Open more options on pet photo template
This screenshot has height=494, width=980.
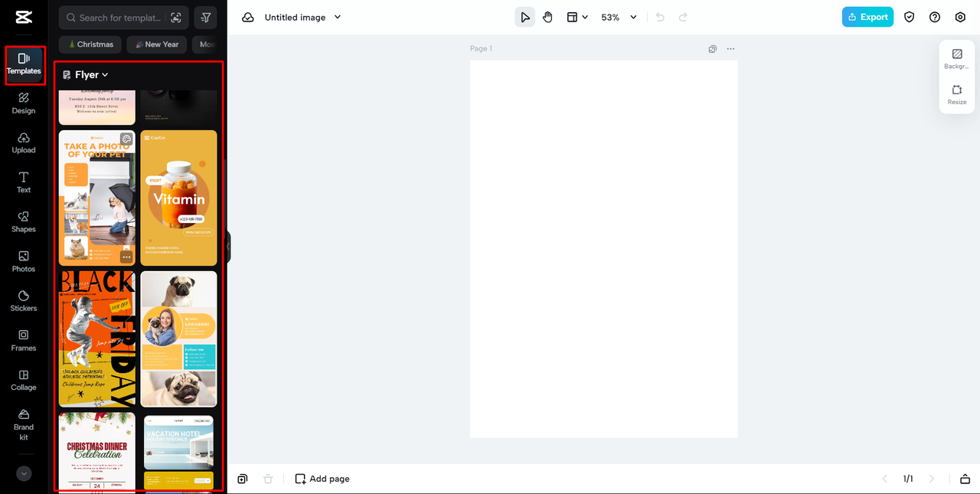tap(126, 257)
